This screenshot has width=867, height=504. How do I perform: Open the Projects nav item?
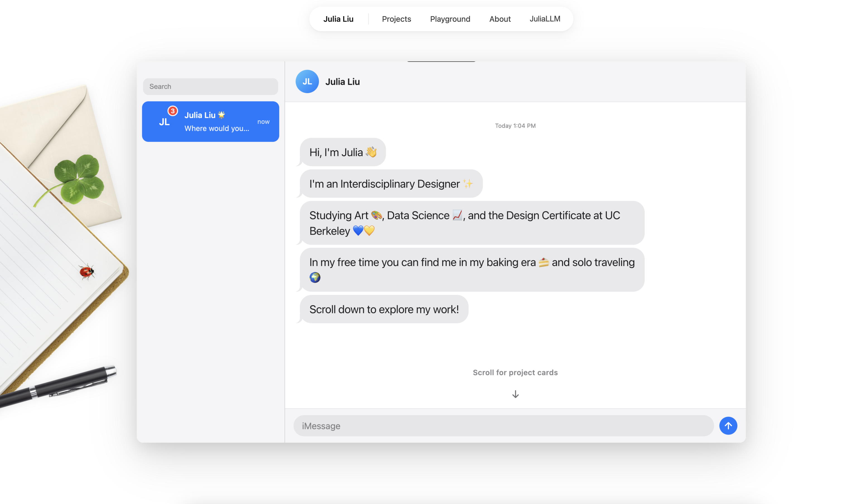(x=396, y=19)
